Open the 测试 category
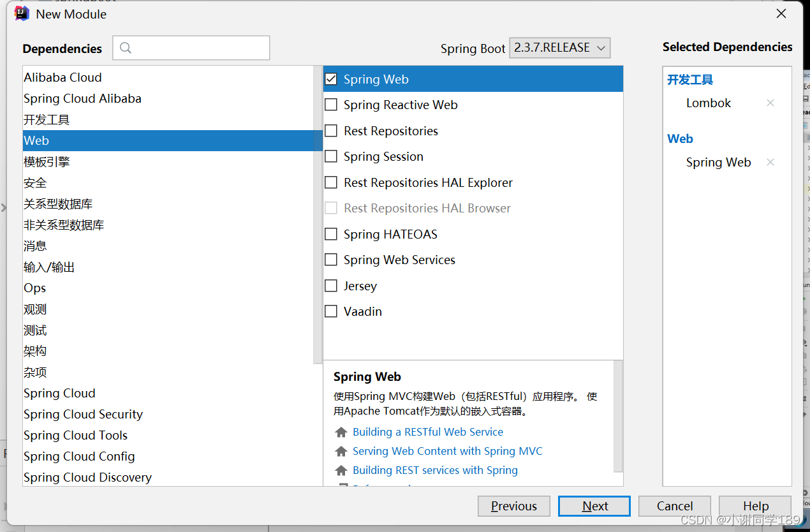Viewport: 810px width, 532px height. (168, 330)
